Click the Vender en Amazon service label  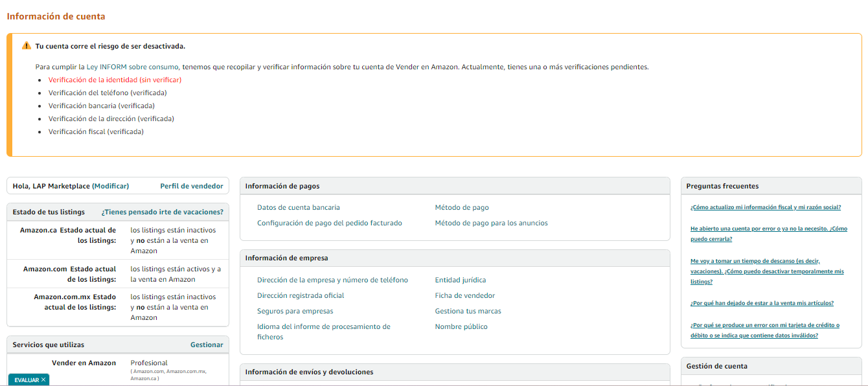pyautogui.click(x=84, y=363)
